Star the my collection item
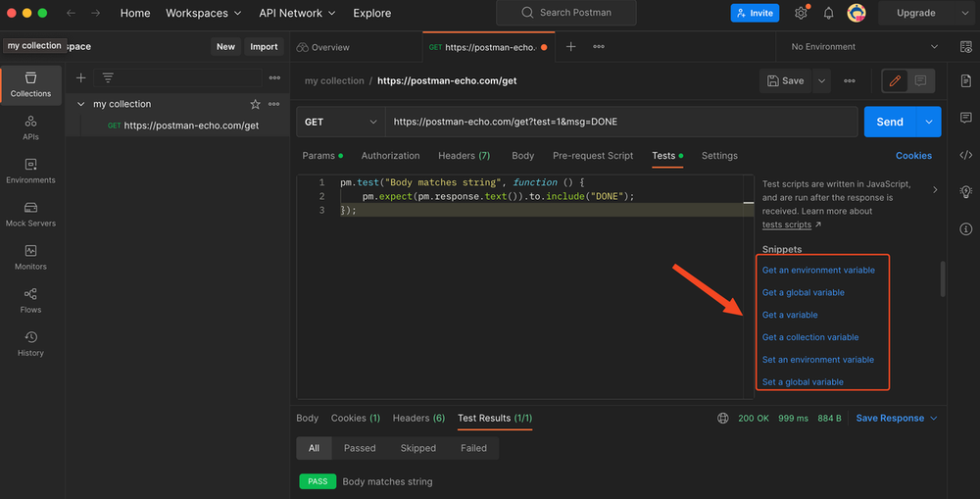Viewport: 980px width, 499px height. [x=256, y=104]
